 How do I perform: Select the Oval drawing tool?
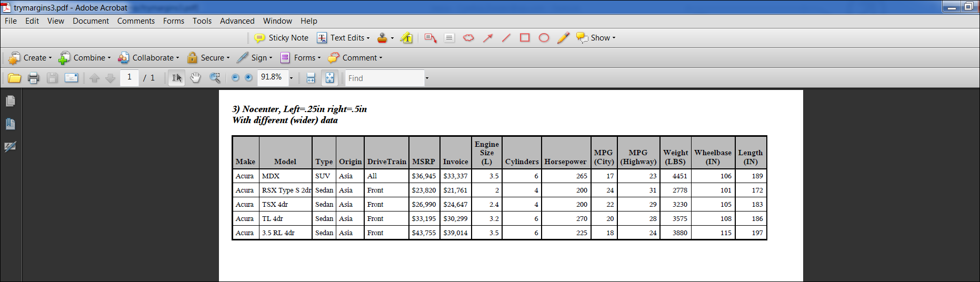click(x=544, y=38)
